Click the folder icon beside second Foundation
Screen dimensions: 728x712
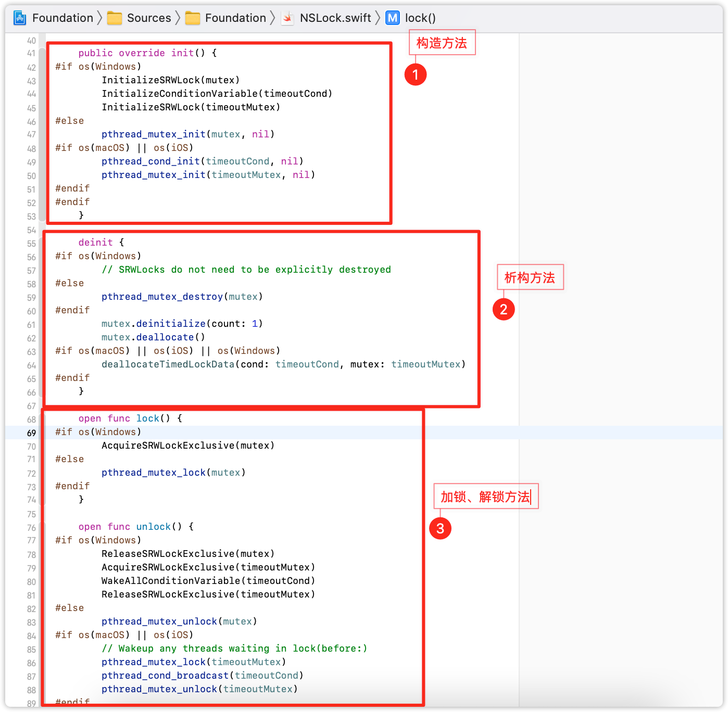[x=193, y=18]
